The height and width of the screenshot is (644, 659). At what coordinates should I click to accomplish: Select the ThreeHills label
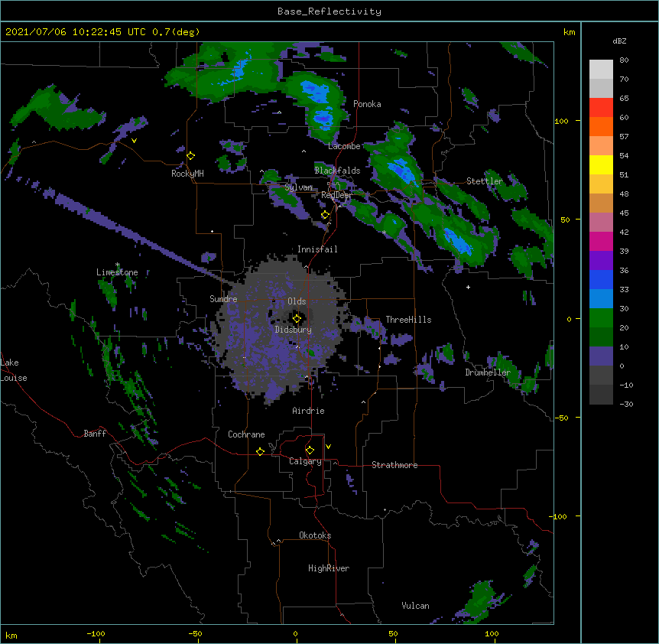pos(408,320)
